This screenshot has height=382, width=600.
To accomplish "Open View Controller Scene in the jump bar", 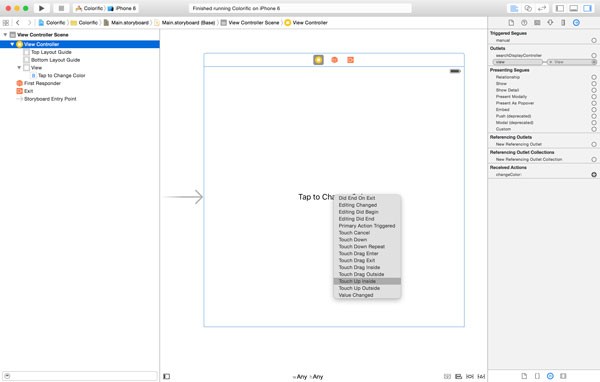I will tap(250, 23).
